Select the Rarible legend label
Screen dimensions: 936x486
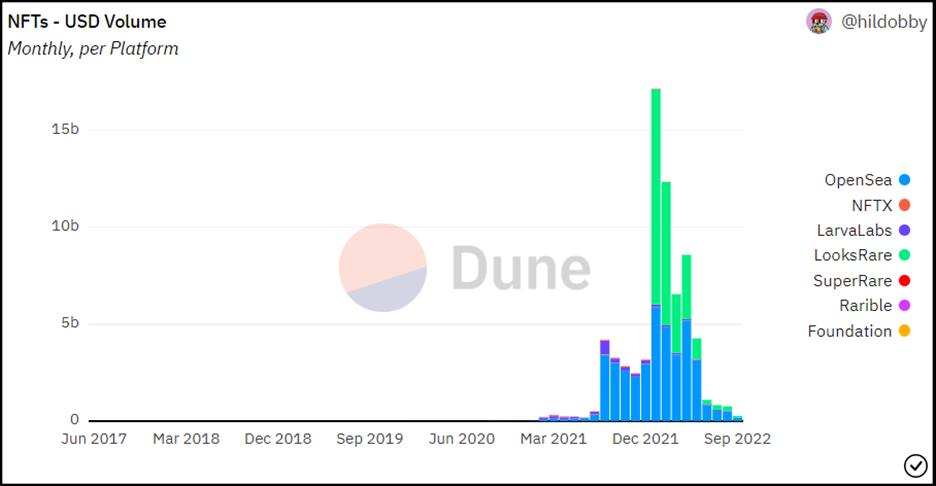866,306
